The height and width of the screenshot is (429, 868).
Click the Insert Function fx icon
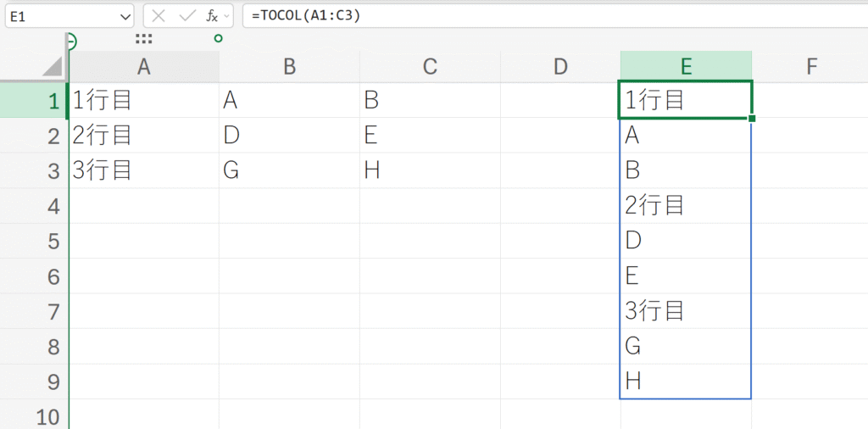pyautogui.click(x=211, y=16)
